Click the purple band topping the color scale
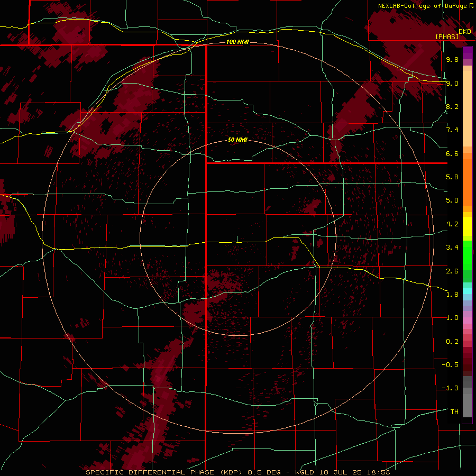 coord(467,53)
